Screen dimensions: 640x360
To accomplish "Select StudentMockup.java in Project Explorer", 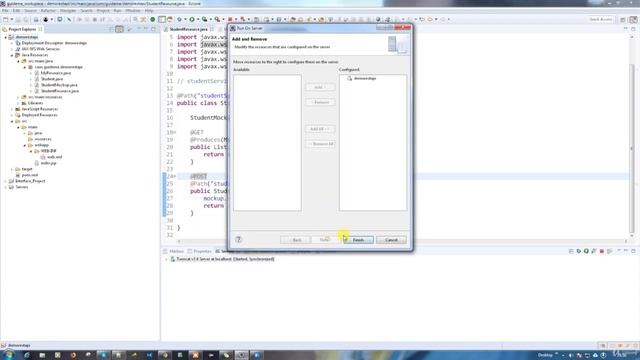I will point(59,85).
